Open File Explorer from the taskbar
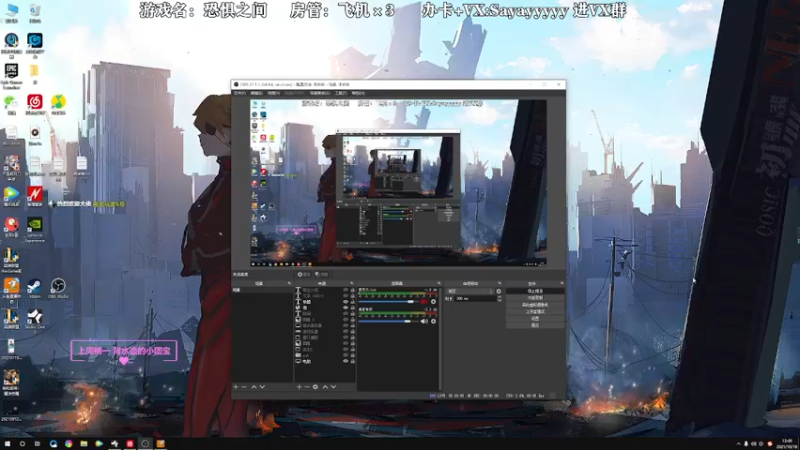Screen dimensions: 800x450 (84, 444)
